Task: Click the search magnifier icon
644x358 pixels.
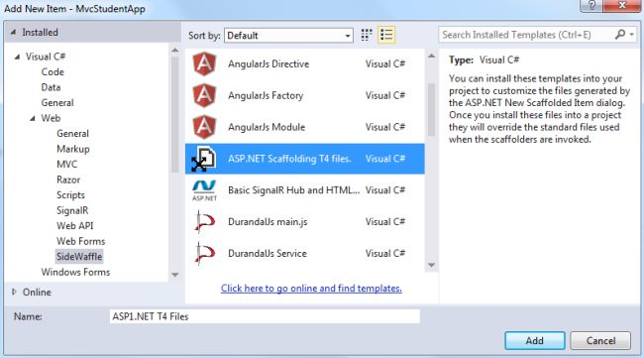Action: point(620,35)
